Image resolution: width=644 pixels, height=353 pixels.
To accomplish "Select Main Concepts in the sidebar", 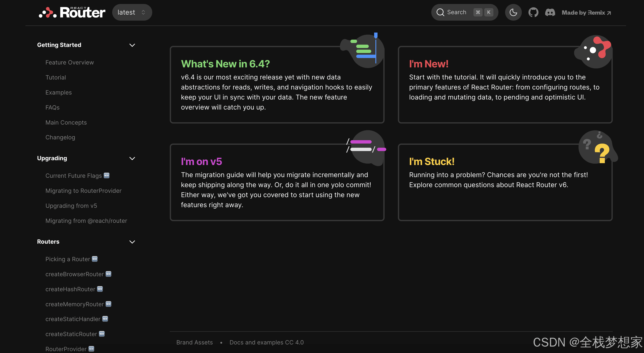I will click(x=66, y=122).
